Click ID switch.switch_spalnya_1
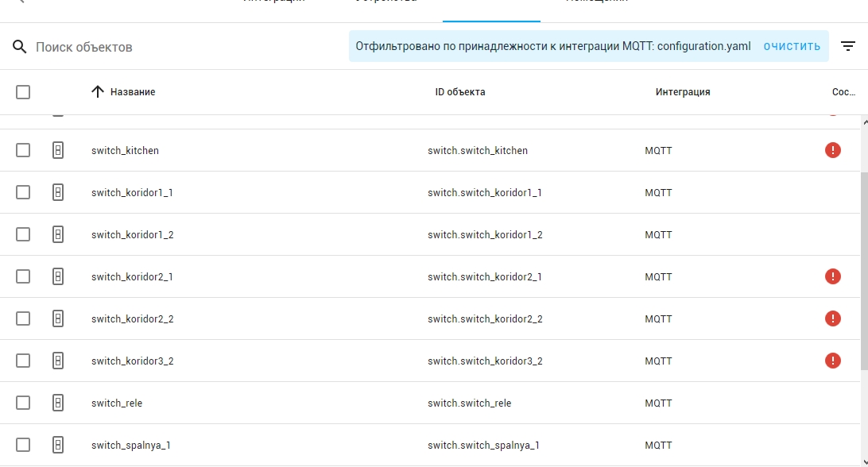 point(483,445)
